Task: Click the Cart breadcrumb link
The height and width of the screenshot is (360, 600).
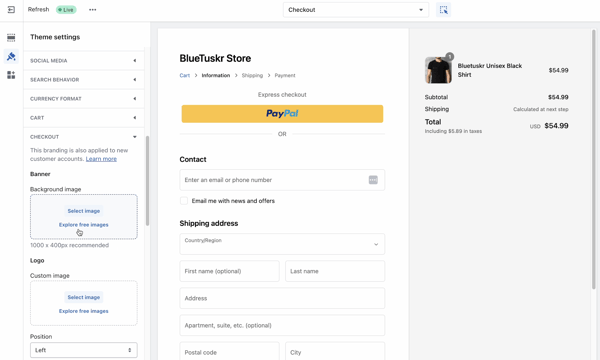Action: click(184, 75)
